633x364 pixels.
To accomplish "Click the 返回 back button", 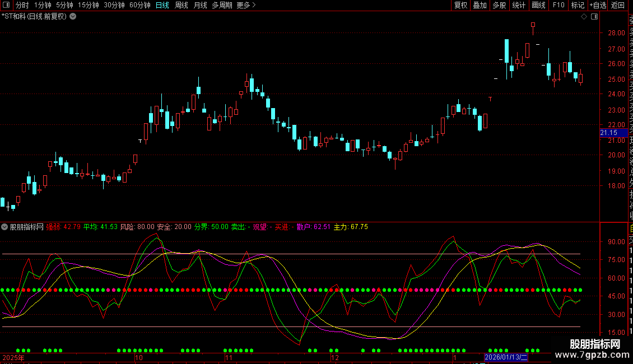I will [x=618, y=6].
